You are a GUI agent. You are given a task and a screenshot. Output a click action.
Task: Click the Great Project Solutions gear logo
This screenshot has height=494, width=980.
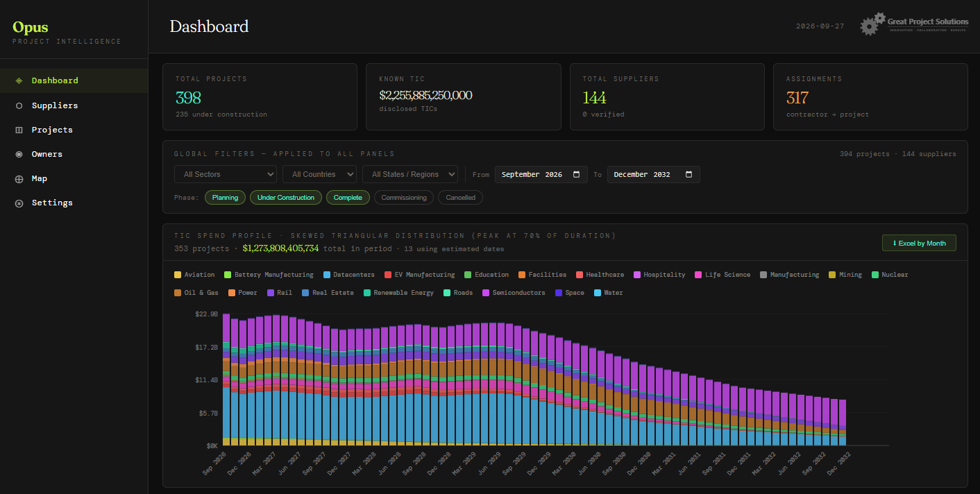pyautogui.click(x=872, y=24)
